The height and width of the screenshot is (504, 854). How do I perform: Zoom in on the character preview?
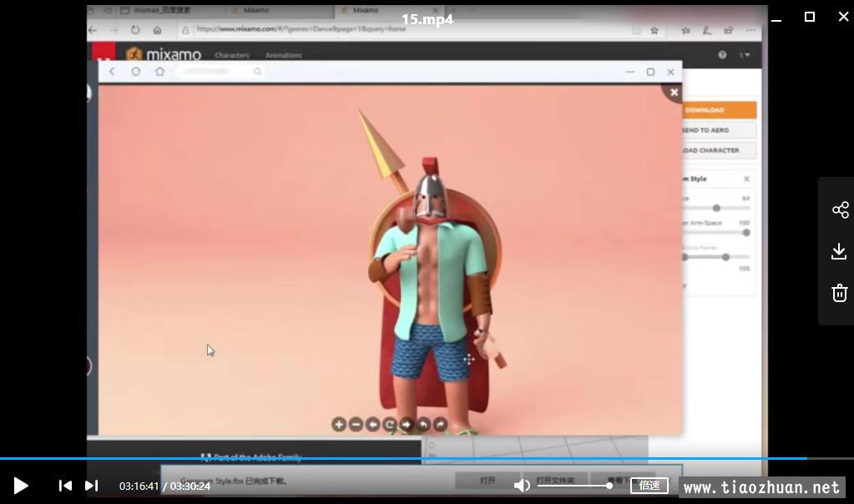coord(339,425)
